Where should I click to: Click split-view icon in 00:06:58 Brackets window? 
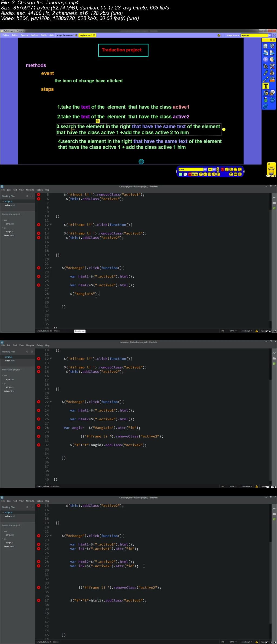pyautogui.click(x=32, y=196)
